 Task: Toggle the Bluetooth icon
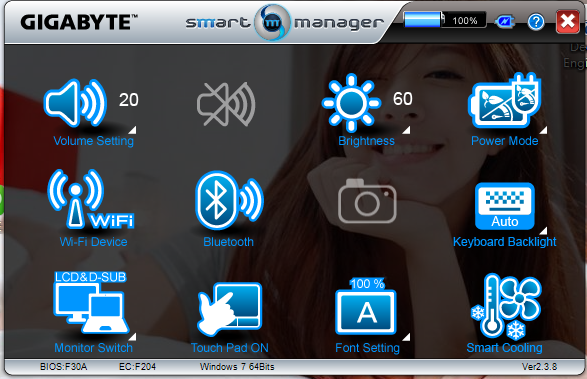click(229, 200)
